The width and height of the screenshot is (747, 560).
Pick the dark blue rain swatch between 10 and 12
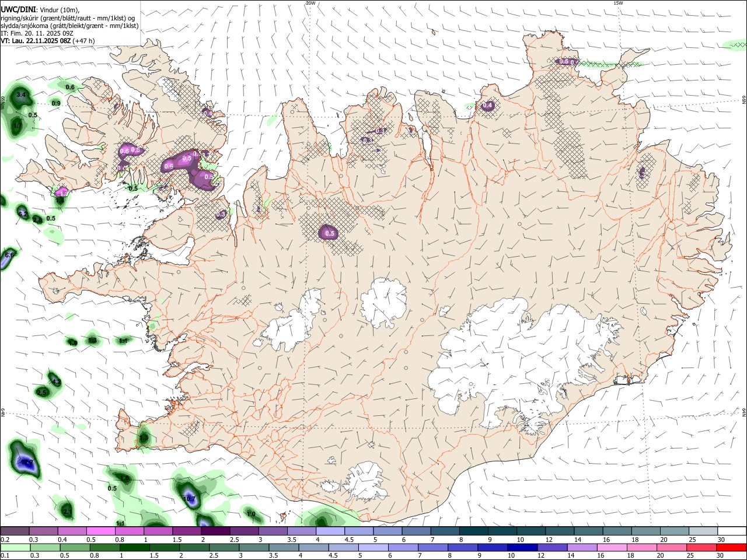pos(523,547)
